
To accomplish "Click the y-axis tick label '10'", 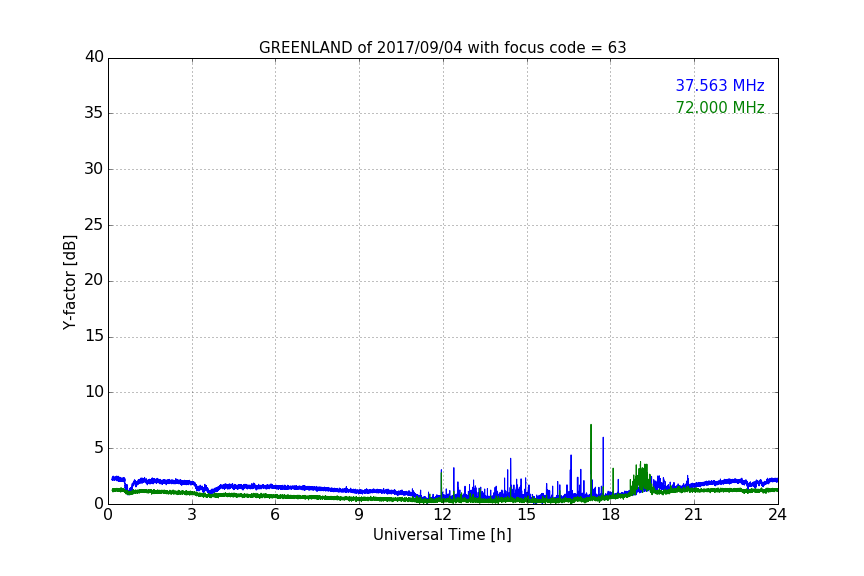I will pyautogui.click(x=94, y=392).
